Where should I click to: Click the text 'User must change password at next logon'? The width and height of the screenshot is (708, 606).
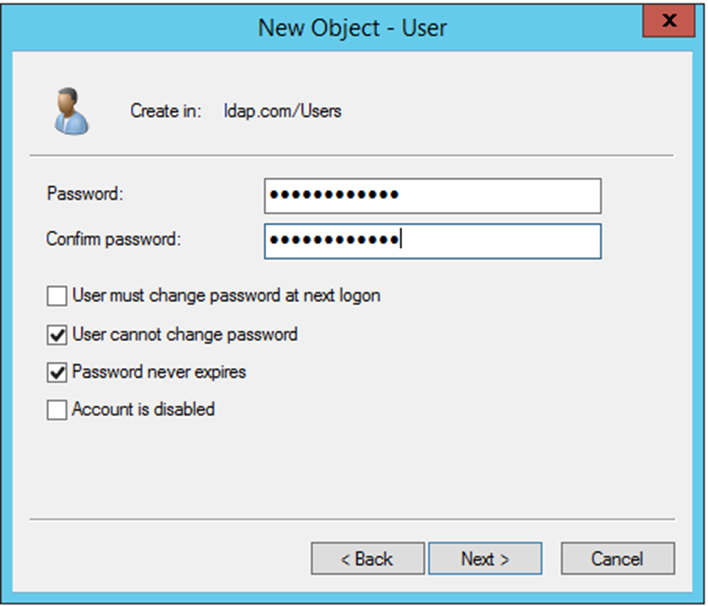226,296
